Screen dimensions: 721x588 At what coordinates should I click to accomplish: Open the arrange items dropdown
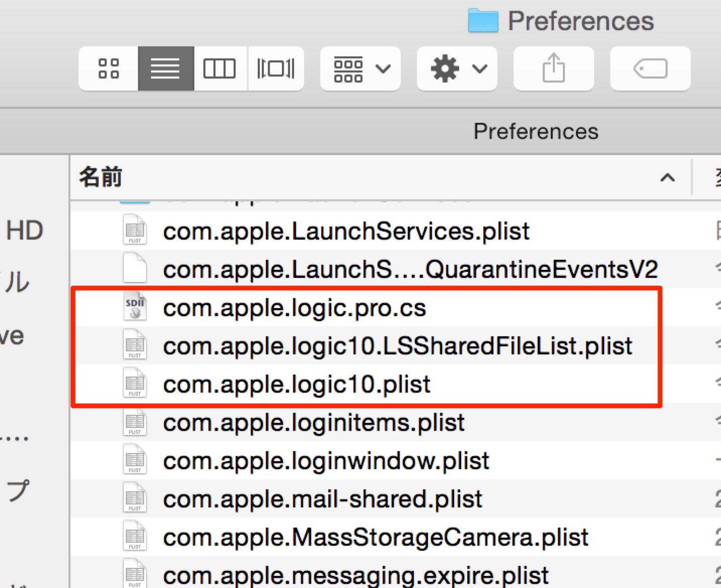point(360,68)
